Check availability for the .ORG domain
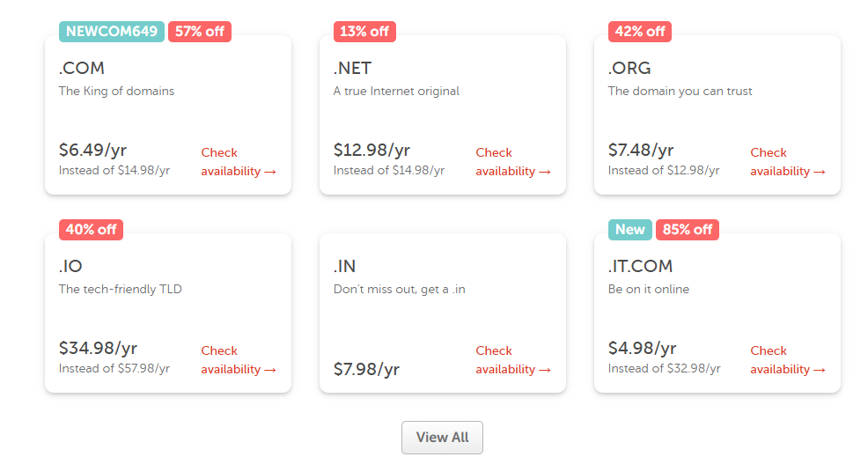Viewport: 868px width, 457px height. click(787, 162)
